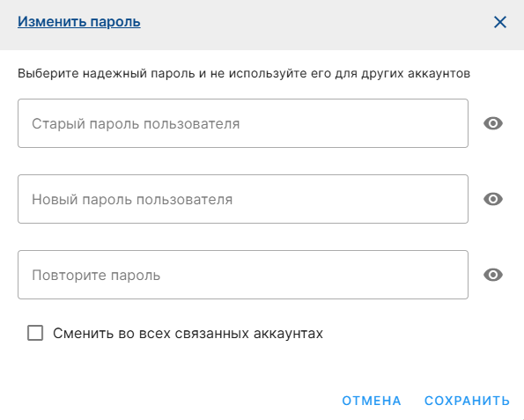Cancel the password change with ОТМЕНА
This screenshot has width=524, height=420.
click(x=372, y=401)
